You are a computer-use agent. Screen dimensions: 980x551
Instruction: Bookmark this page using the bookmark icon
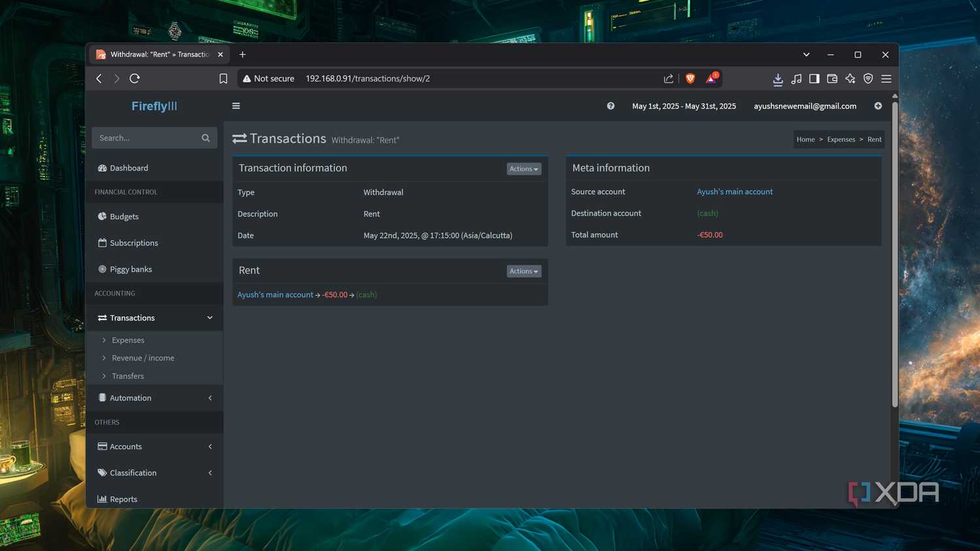pos(223,78)
